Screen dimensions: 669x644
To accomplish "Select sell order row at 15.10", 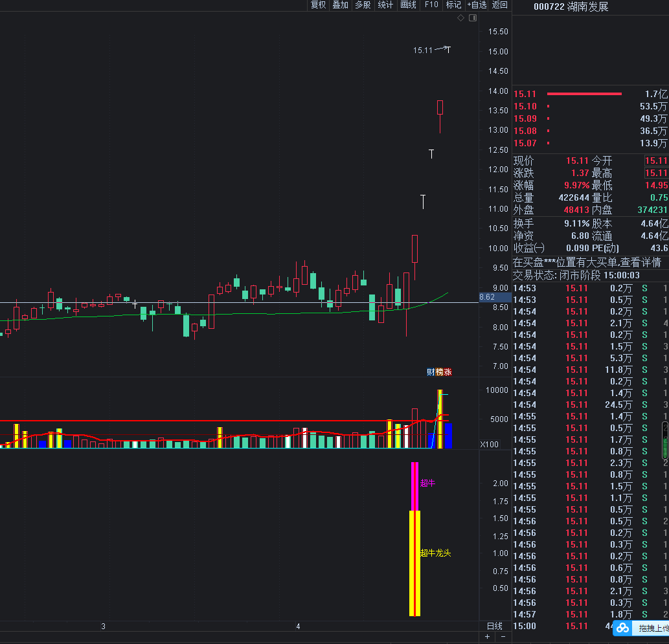I will 591,106.
